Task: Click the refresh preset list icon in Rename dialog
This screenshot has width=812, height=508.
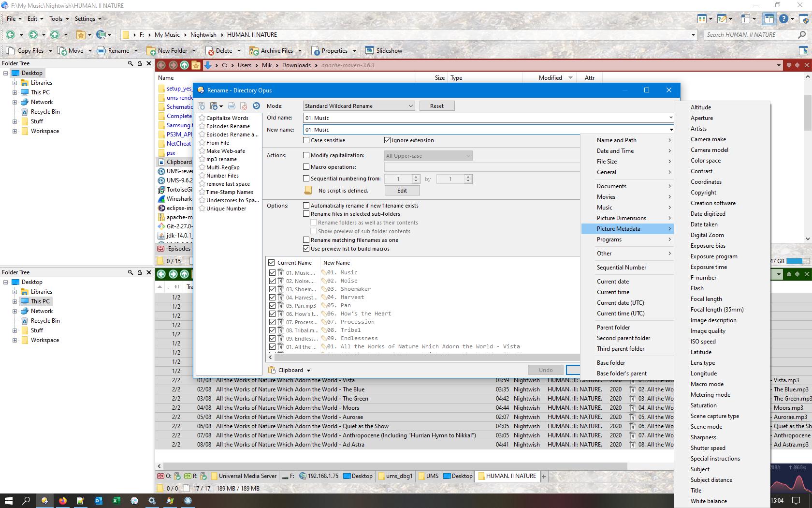Action: pos(256,106)
